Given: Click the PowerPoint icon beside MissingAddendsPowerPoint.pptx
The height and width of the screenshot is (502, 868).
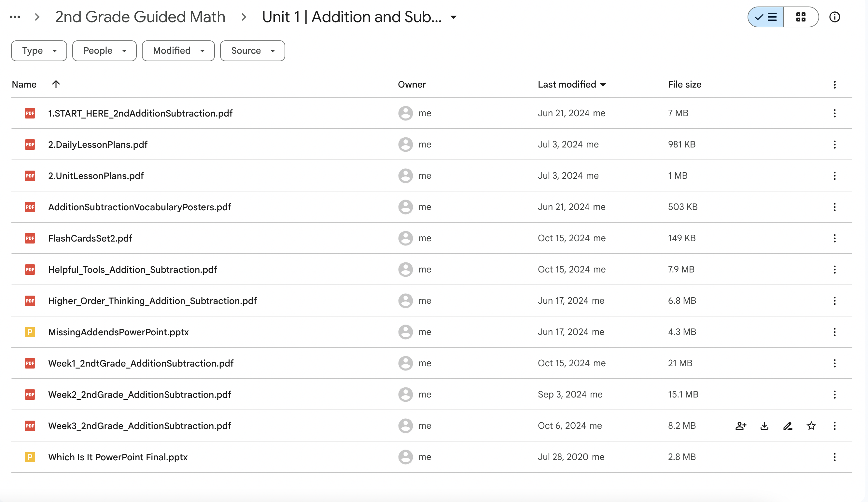Looking at the screenshot, I should (x=30, y=332).
